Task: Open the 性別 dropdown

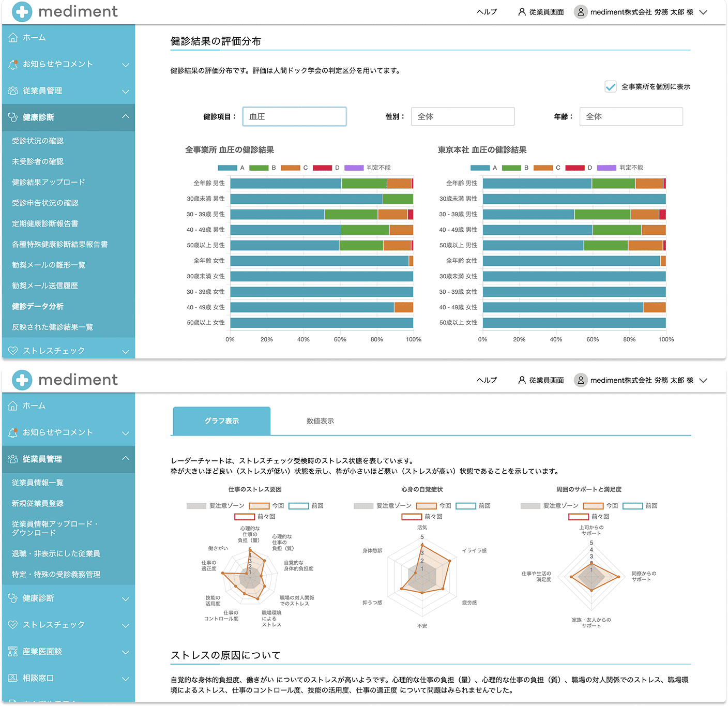Action: [x=462, y=117]
